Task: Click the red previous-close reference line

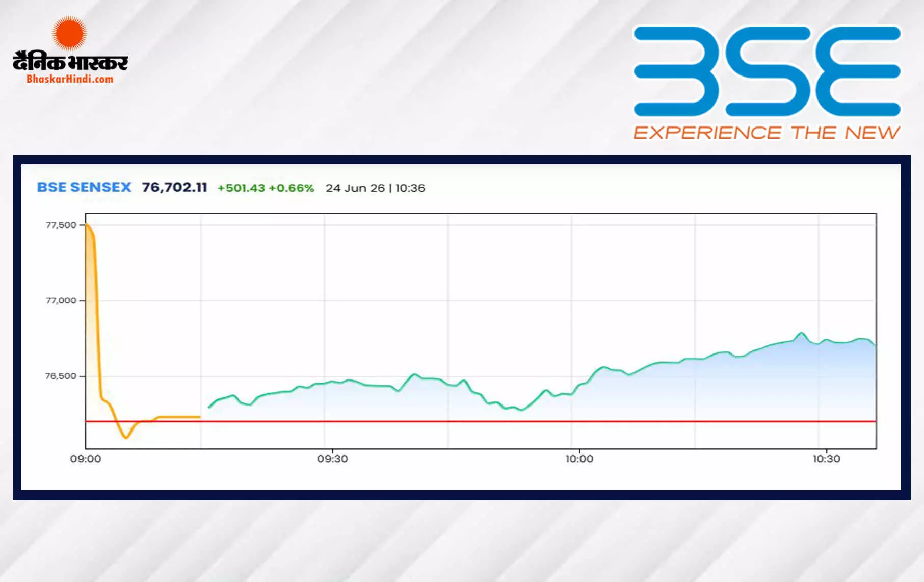Action: click(x=481, y=421)
